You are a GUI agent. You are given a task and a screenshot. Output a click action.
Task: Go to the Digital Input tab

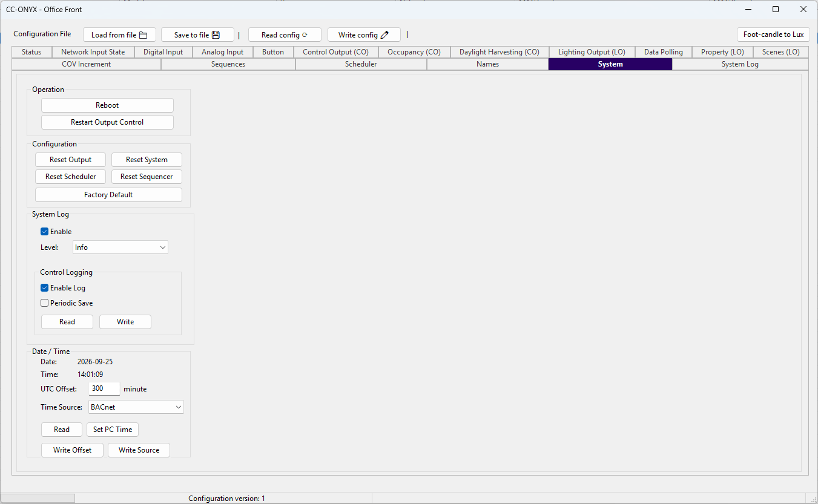[x=163, y=52]
